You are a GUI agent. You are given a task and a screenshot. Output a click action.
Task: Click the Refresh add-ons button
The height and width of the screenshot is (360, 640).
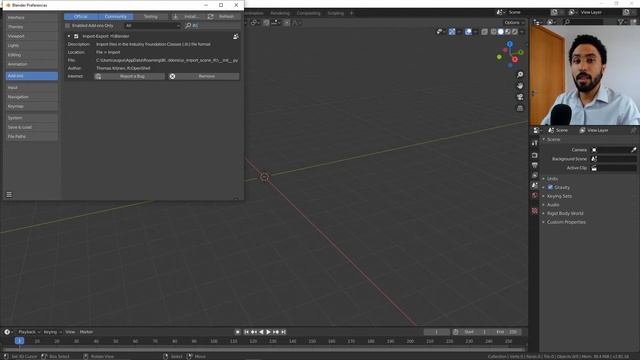click(222, 16)
